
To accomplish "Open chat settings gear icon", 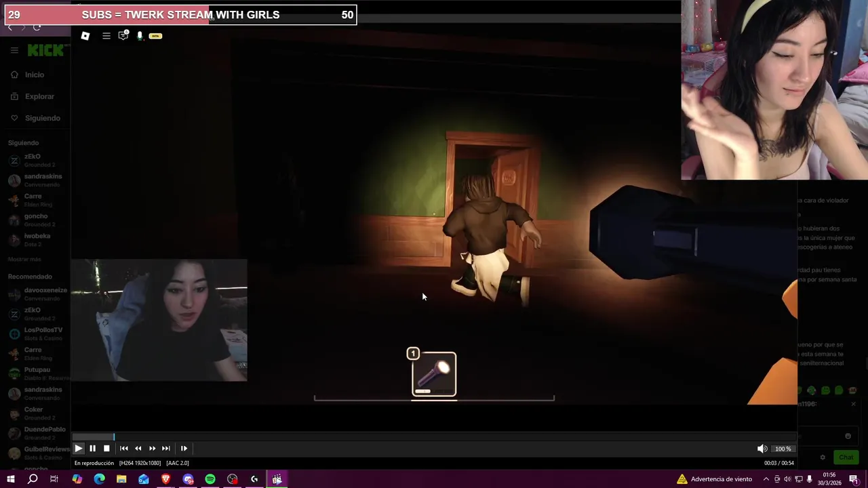I will click(823, 457).
